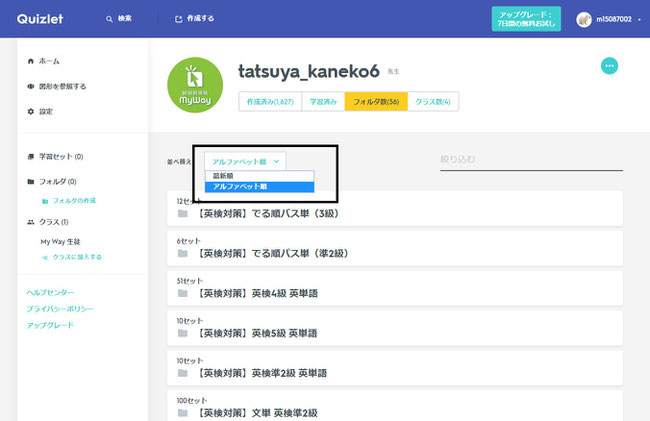The image size is (650, 421).
Task: Click the Quizlet logo
Action: pyautogui.click(x=40, y=19)
